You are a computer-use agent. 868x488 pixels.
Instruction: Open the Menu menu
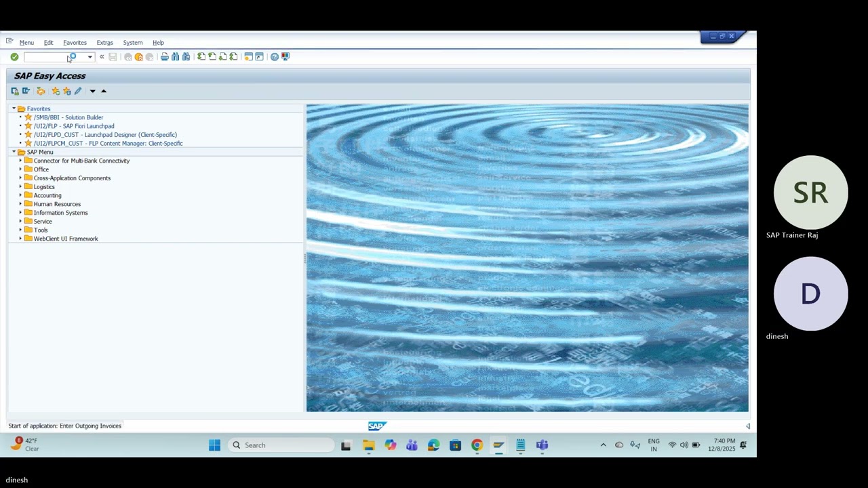tap(26, 43)
